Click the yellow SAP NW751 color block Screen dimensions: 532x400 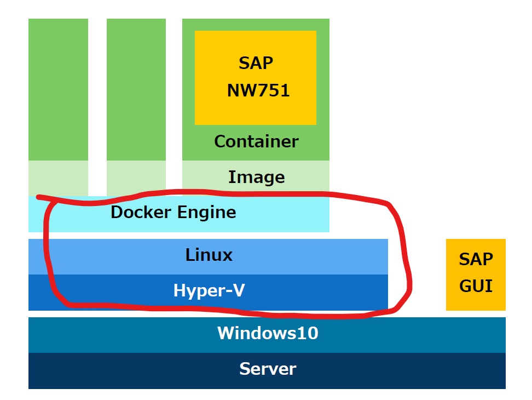pos(256,77)
